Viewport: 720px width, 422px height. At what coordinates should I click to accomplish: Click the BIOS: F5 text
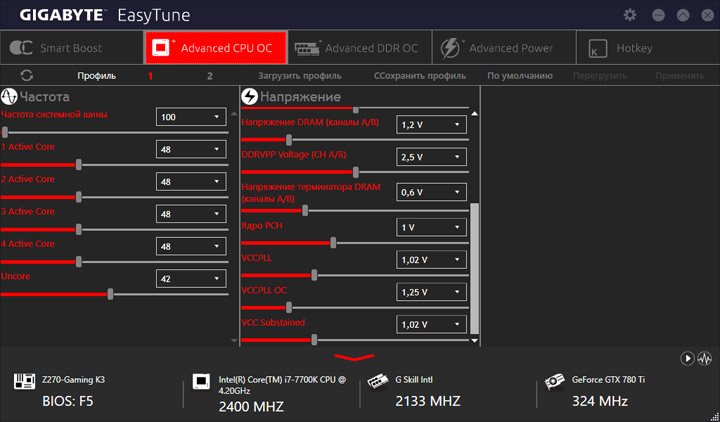pyautogui.click(x=68, y=401)
